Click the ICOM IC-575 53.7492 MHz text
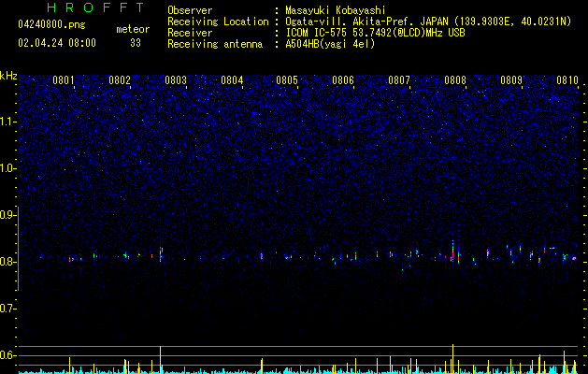The image size is (588, 374). click(x=375, y=33)
